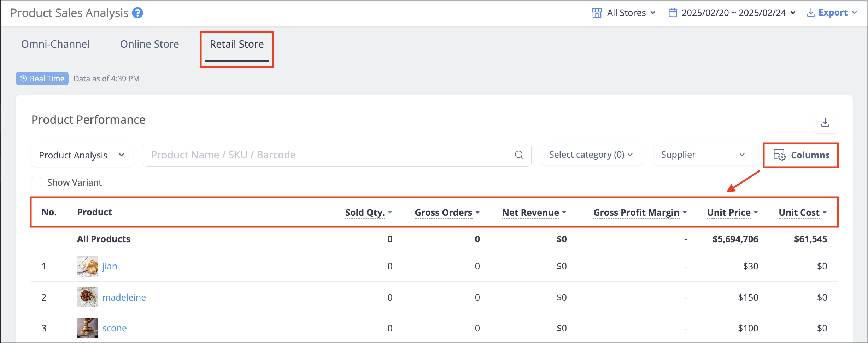Click the No. column header
The height and width of the screenshot is (343, 868).
(49, 212)
